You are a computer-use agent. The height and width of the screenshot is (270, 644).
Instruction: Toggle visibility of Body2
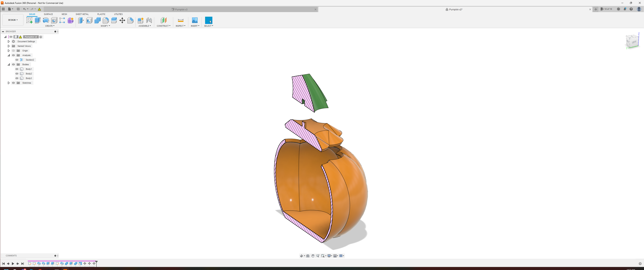[17, 74]
